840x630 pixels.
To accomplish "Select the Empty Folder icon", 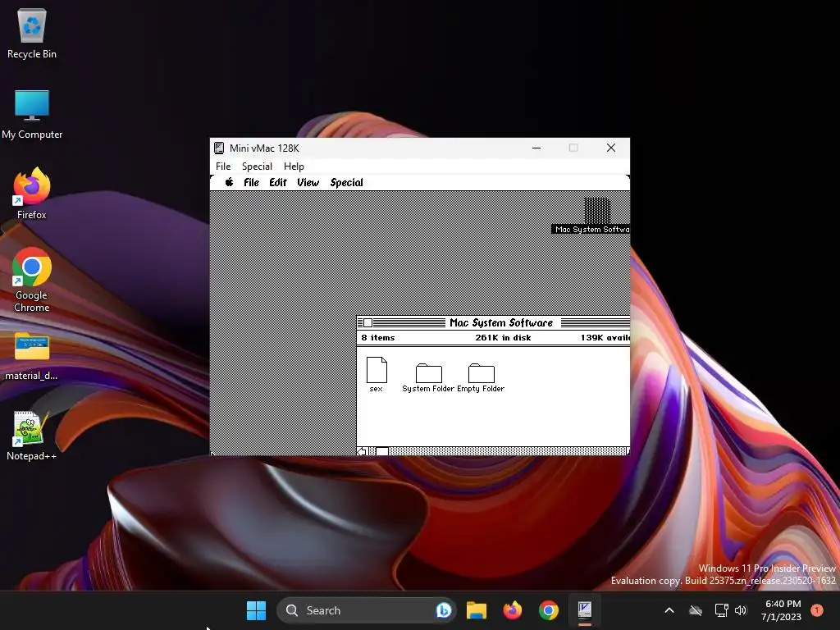I will [481, 373].
